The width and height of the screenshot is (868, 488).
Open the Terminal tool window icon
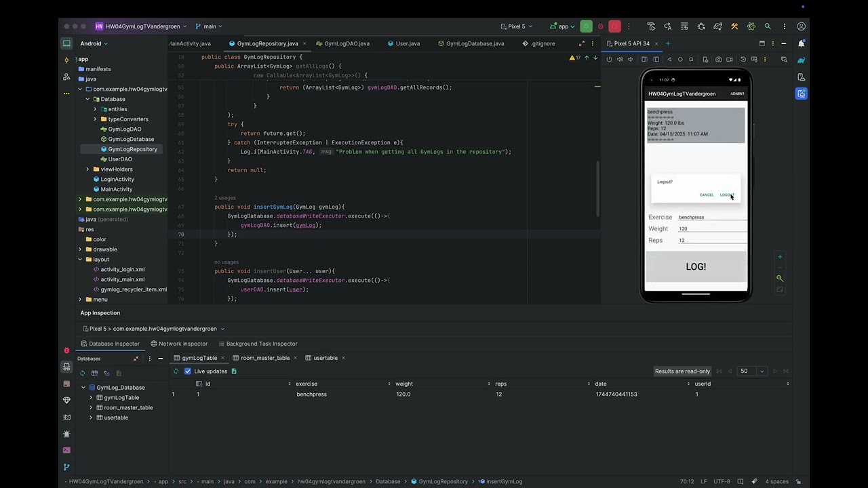tap(66, 450)
